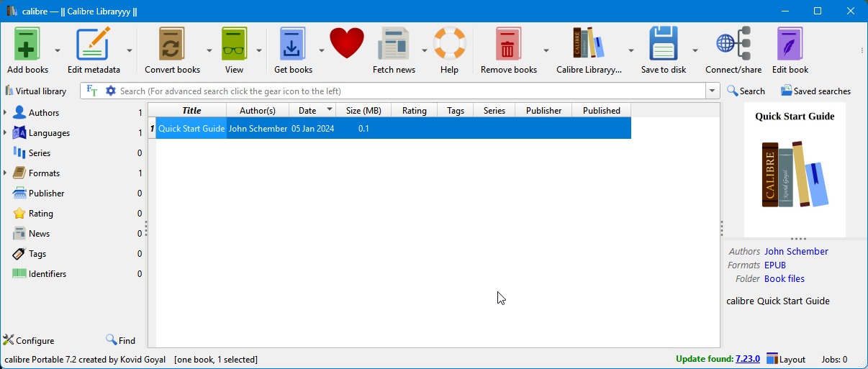868x369 pixels.
Task: Click Find in the tag browser
Action: coord(120,340)
